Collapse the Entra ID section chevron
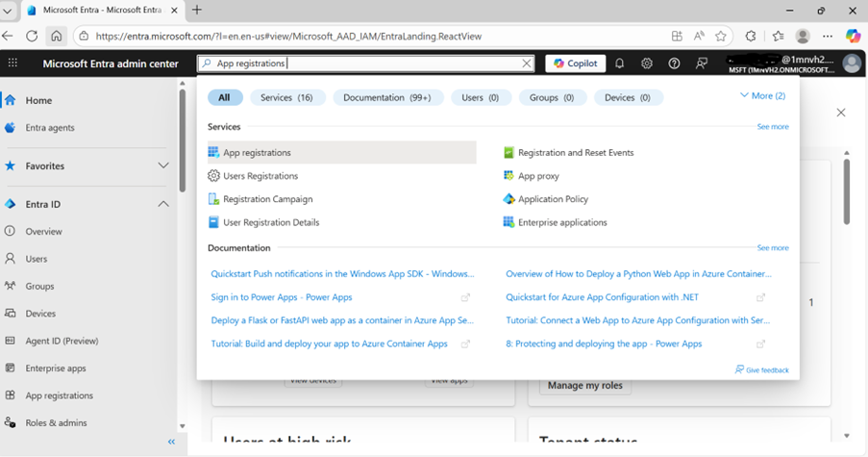The image size is (868, 457). (x=163, y=204)
